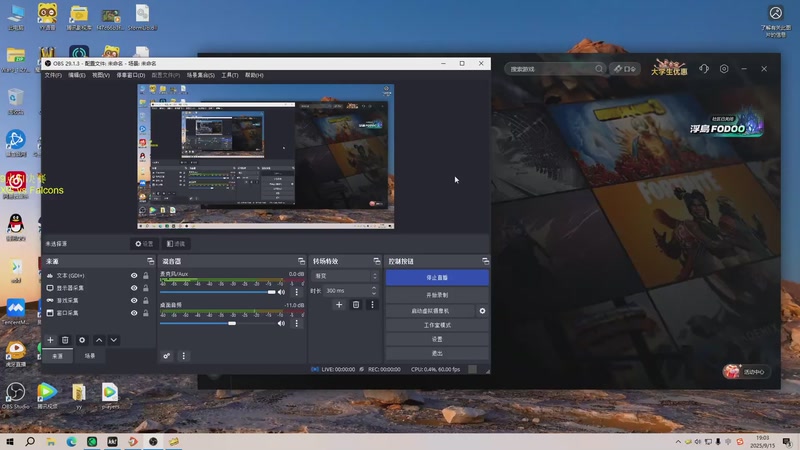Open desktop audio three-dot options menu

(x=296, y=323)
